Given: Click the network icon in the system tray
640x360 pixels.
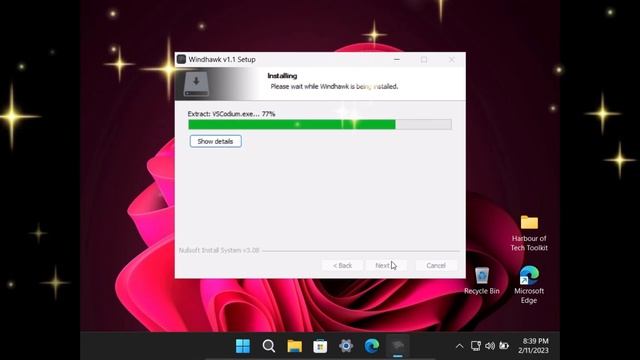Looking at the screenshot, I should coord(476,346).
